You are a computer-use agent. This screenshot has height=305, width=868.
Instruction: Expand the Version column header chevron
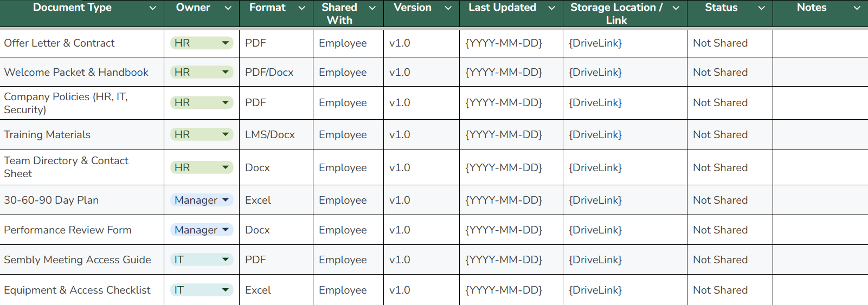(448, 8)
